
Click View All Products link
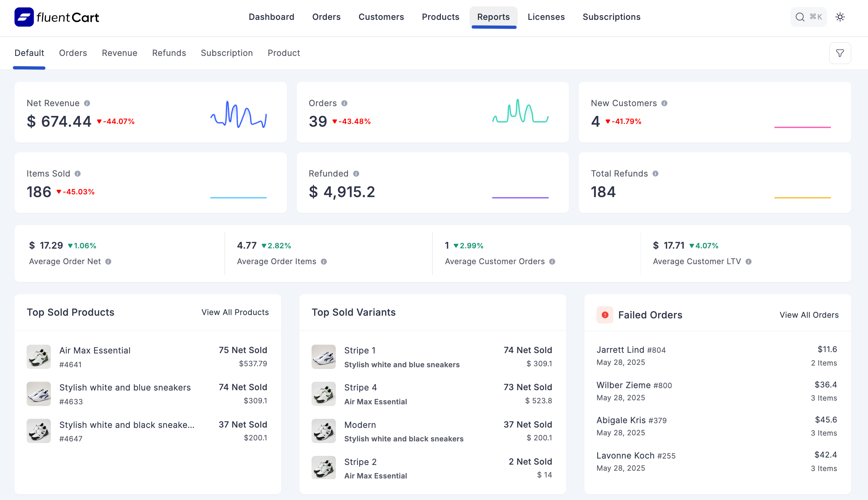point(235,312)
